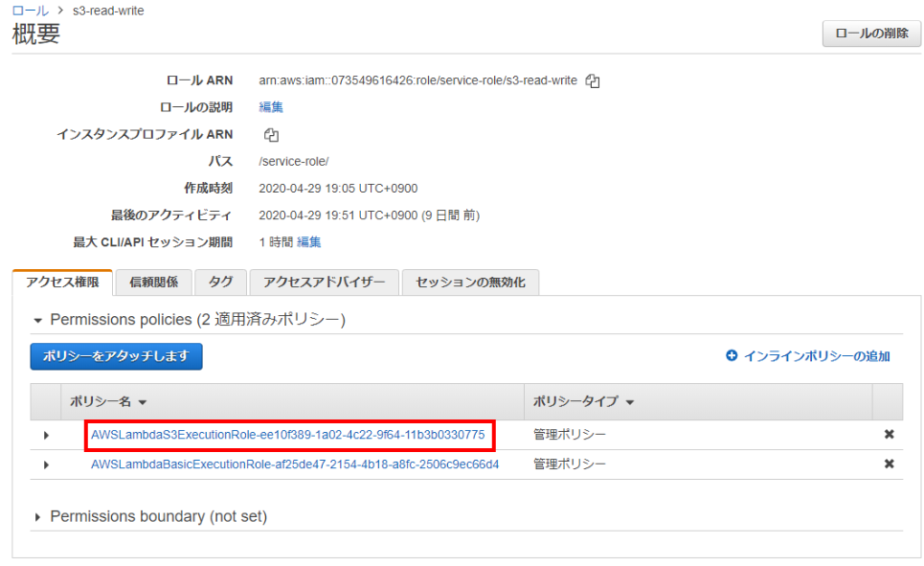Click the ロールの削除 button

click(871, 34)
